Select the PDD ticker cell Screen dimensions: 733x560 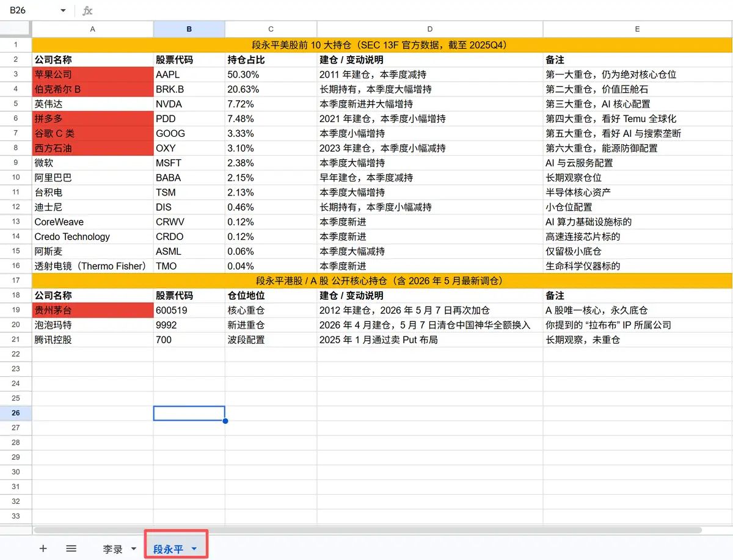(x=189, y=118)
